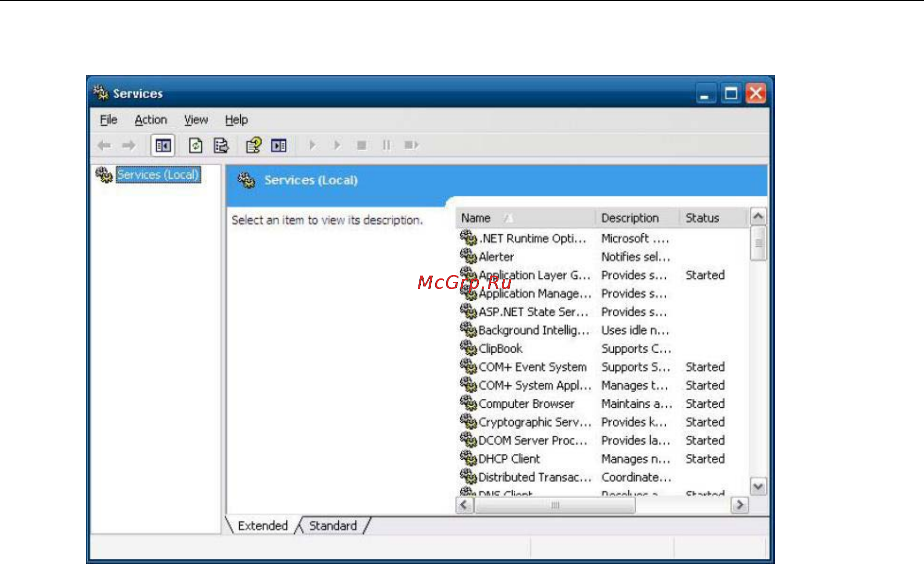Click Started status of DHCP Client
Screen dimensions: 924x564
point(705,459)
